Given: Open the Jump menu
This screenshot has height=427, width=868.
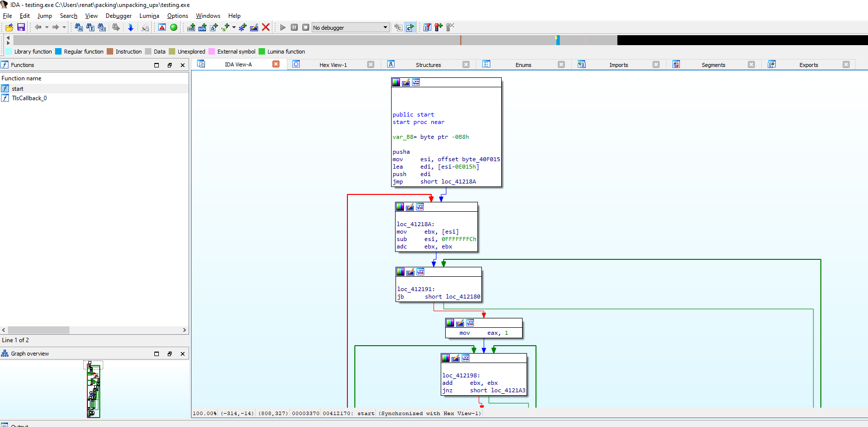Looking at the screenshot, I should click(x=45, y=16).
